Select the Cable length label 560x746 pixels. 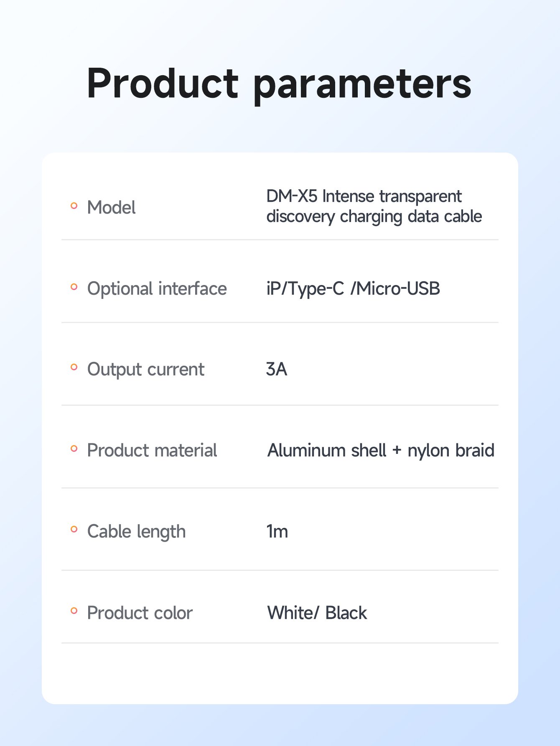click(136, 532)
